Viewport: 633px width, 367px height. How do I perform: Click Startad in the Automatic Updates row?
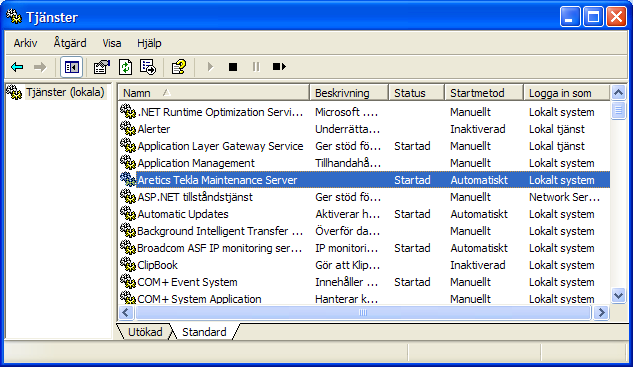pos(412,214)
